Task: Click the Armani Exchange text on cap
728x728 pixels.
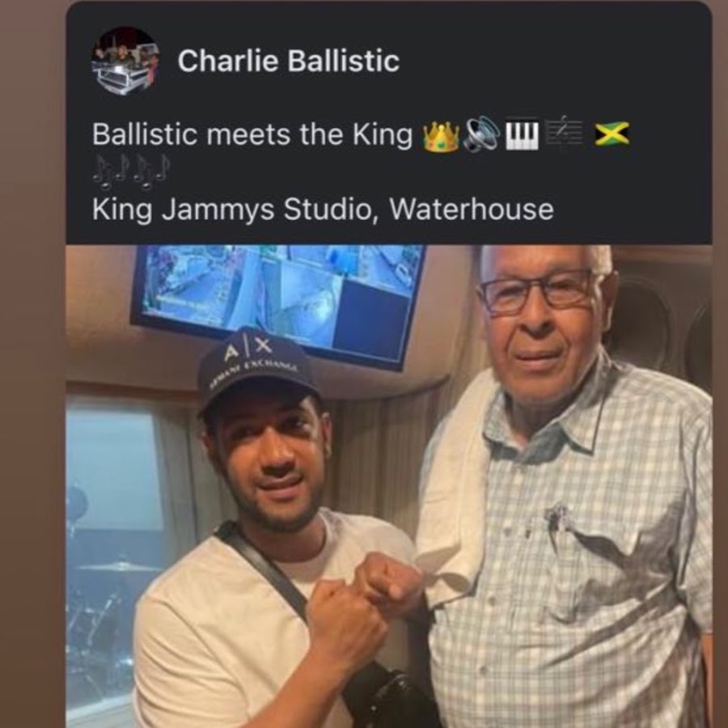Action: pyautogui.click(x=254, y=372)
